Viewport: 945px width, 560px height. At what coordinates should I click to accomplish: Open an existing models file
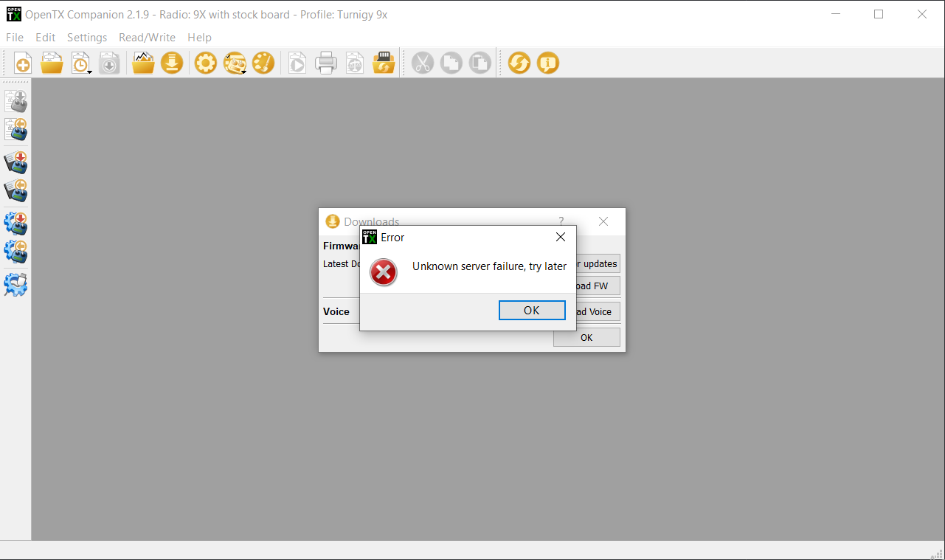51,63
